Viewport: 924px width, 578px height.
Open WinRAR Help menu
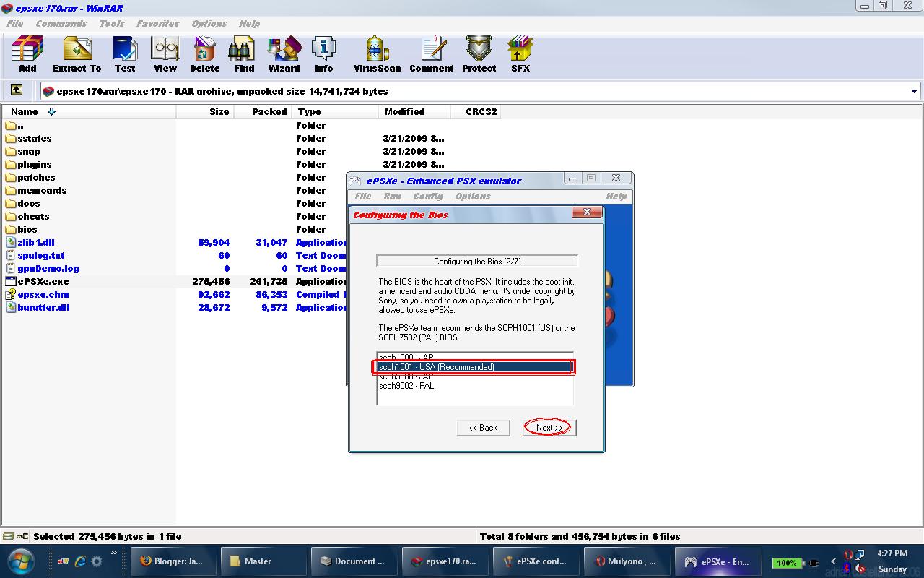coord(250,23)
